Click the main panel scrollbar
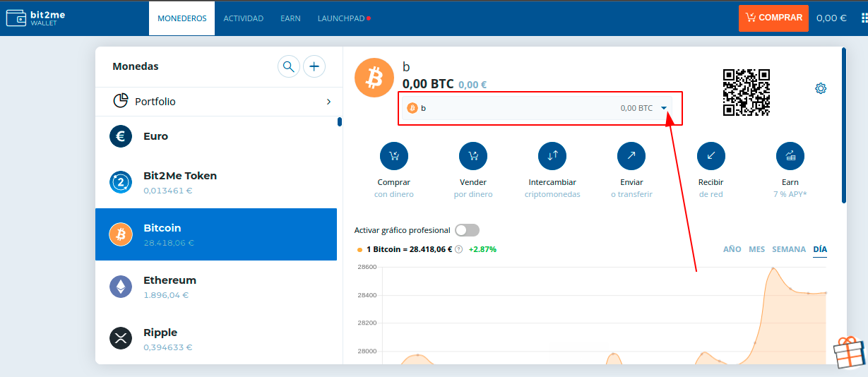Viewport: 868px width, 377px height. point(843,125)
